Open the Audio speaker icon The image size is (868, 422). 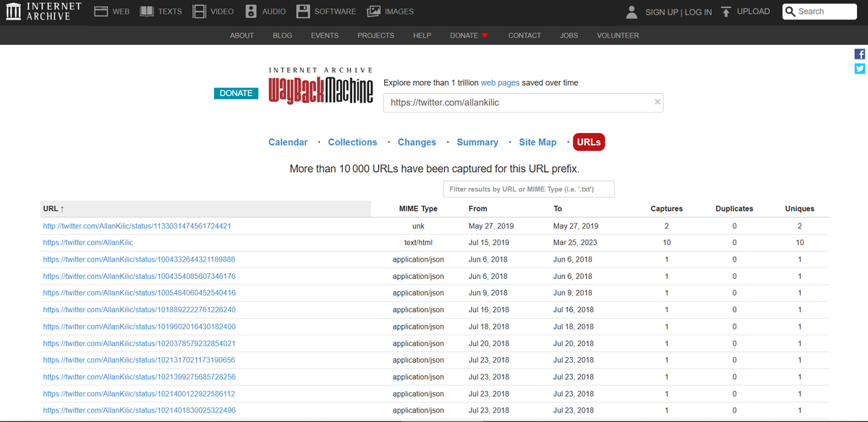click(251, 12)
